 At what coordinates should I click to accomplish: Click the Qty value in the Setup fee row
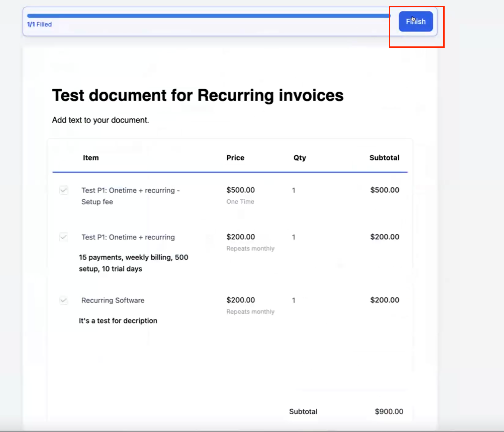pyautogui.click(x=294, y=190)
